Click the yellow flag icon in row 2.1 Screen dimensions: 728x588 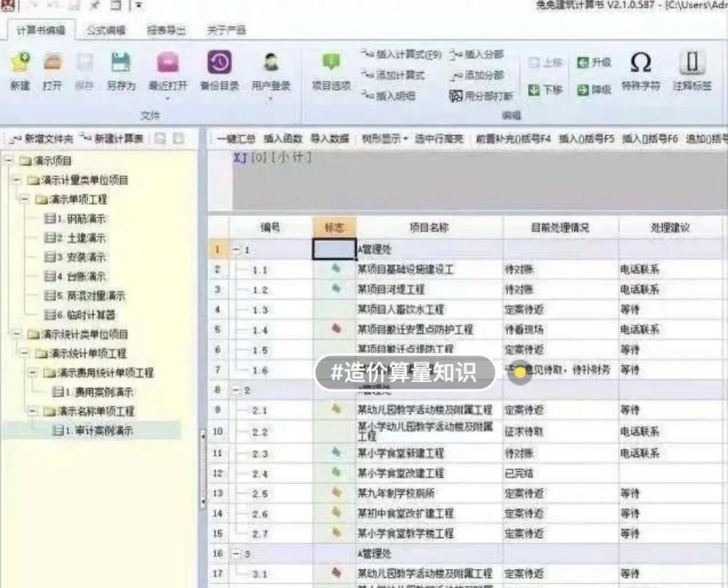[336, 409]
